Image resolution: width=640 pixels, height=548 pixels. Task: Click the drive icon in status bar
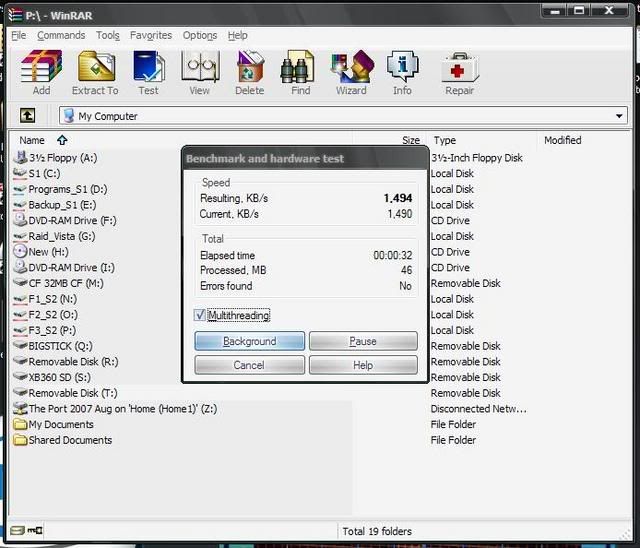(18, 530)
